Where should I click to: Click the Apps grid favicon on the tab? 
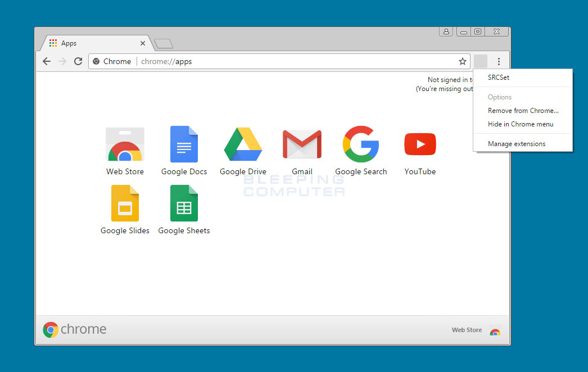(53, 43)
